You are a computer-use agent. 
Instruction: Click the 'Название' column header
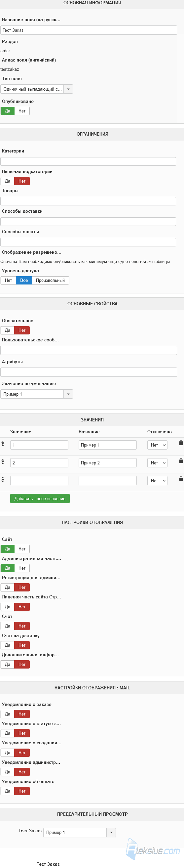tap(89, 432)
